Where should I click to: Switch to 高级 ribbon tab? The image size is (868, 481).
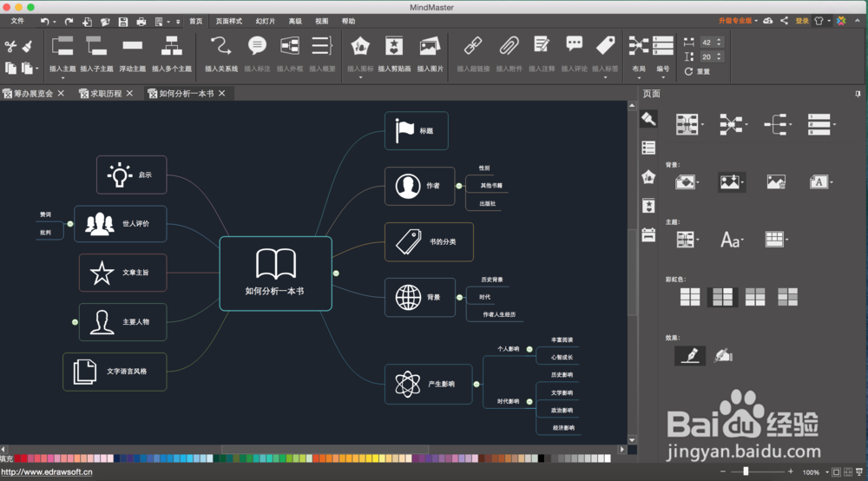pos(295,21)
